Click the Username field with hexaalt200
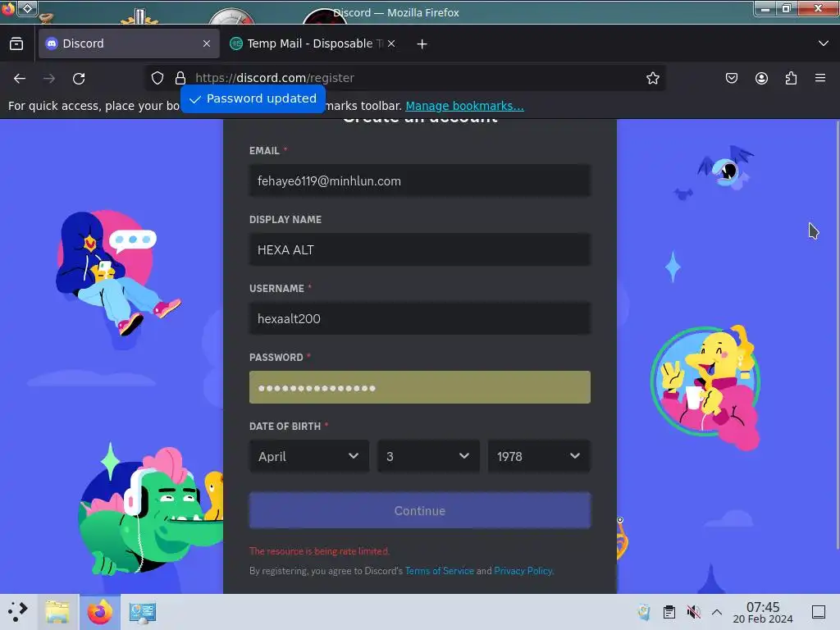 419,319
